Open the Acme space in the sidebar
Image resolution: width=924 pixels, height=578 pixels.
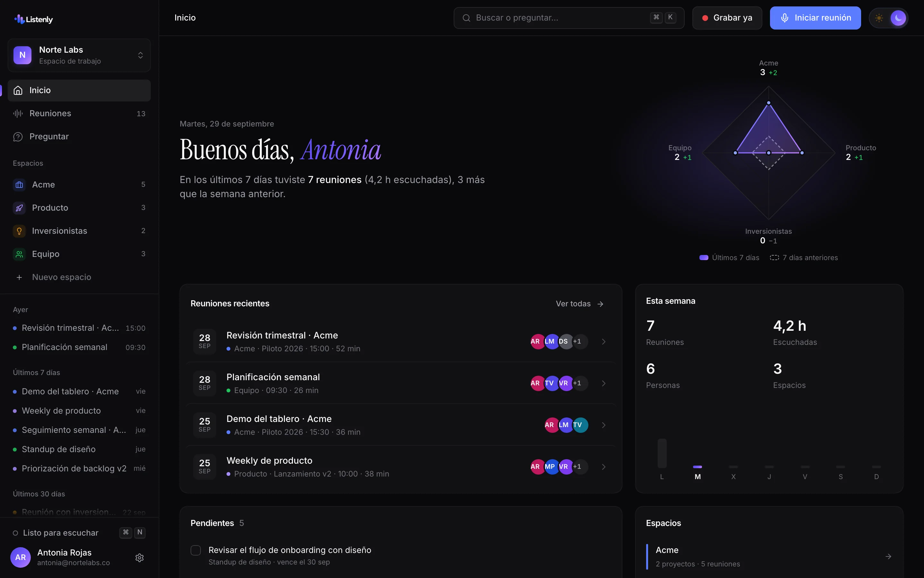click(x=79, y=185)
